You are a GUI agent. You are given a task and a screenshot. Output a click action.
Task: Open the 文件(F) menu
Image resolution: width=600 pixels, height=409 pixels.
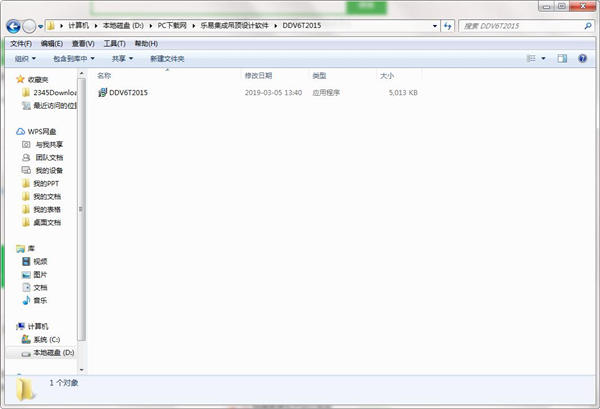click(21, 44)
